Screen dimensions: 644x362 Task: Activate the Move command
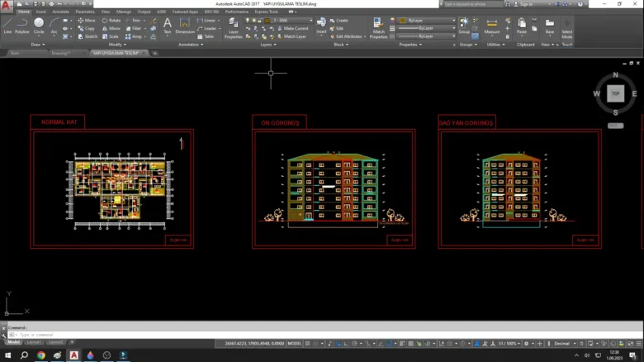[86, 20]
